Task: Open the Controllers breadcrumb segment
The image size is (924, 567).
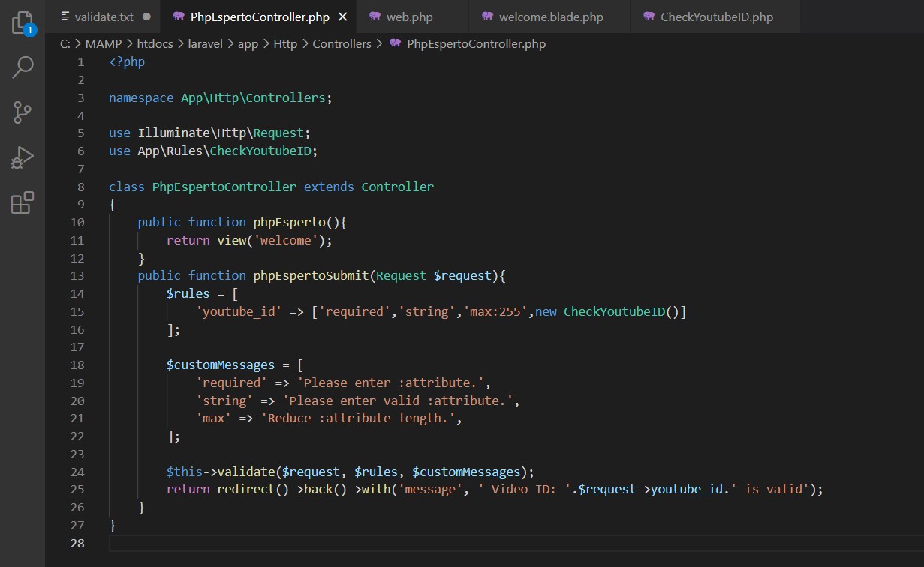Action: tap(342, 43)
